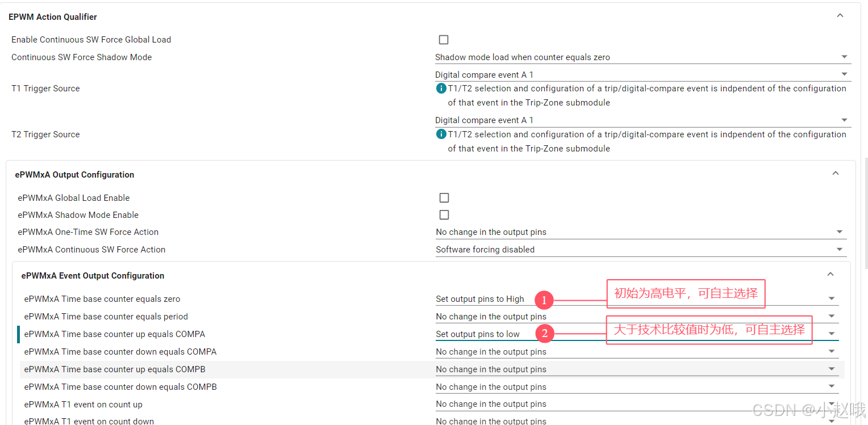Open T1 event on count up dropdown

tap(637, 404)
